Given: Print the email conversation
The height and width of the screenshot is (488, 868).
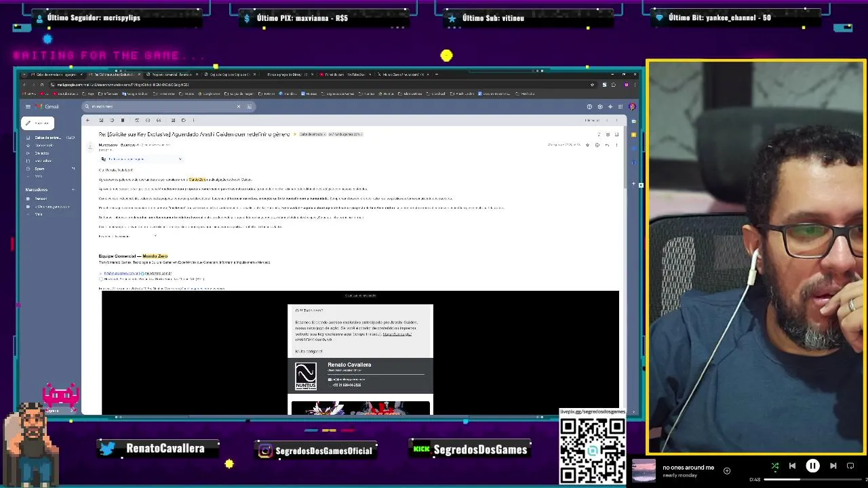Looking at the screenshot, I should pyautogui.click(x=608, y=134).
